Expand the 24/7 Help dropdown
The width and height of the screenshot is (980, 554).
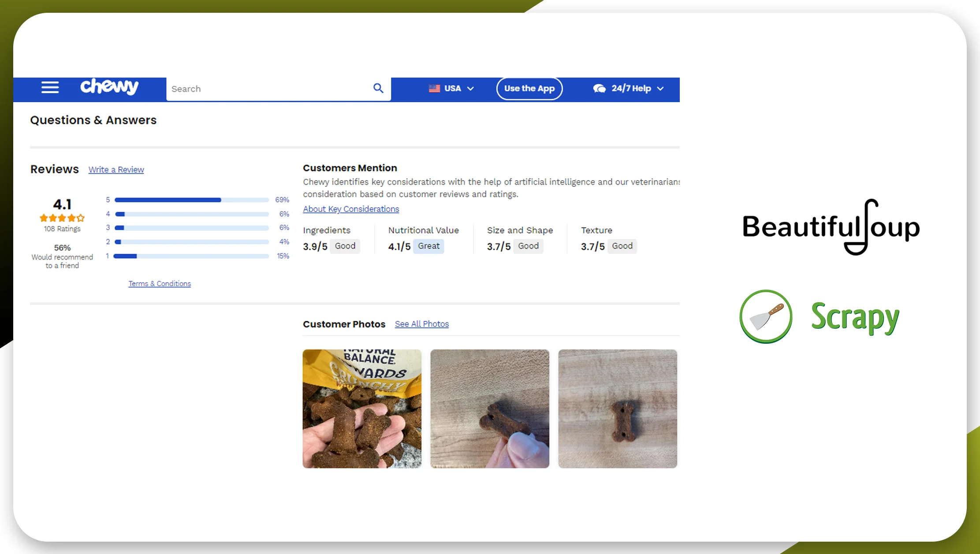660,89
